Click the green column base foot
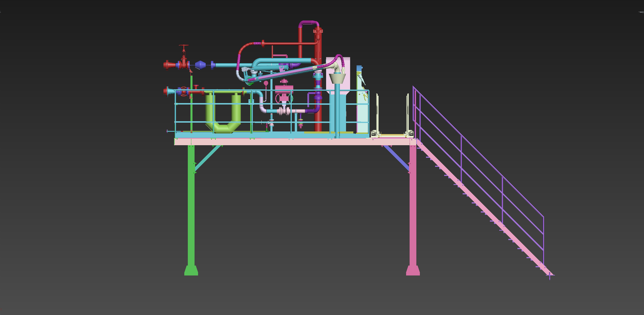This screenshot has height=315, width=644. pyautogui.click(x=191, y=271)
